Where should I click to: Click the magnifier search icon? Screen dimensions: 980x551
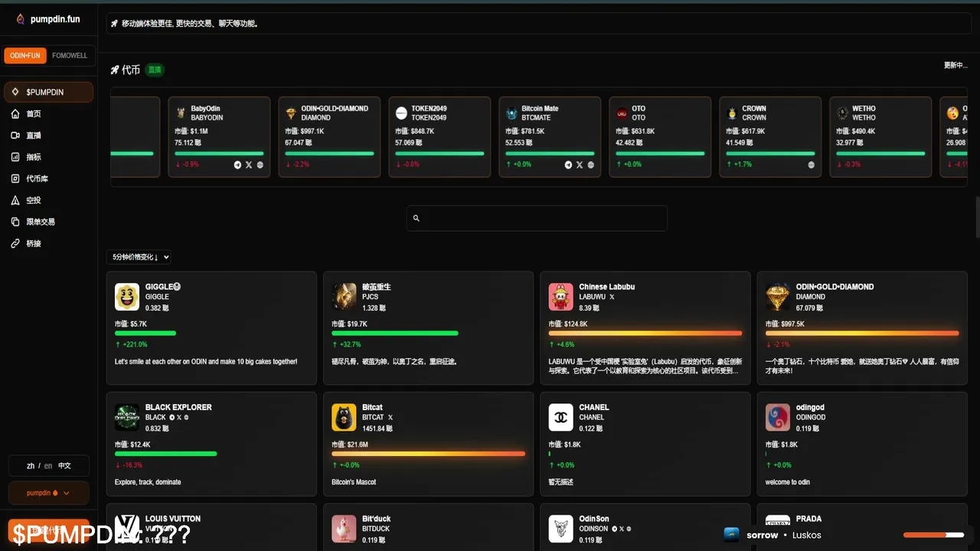[x=416, y=218]
